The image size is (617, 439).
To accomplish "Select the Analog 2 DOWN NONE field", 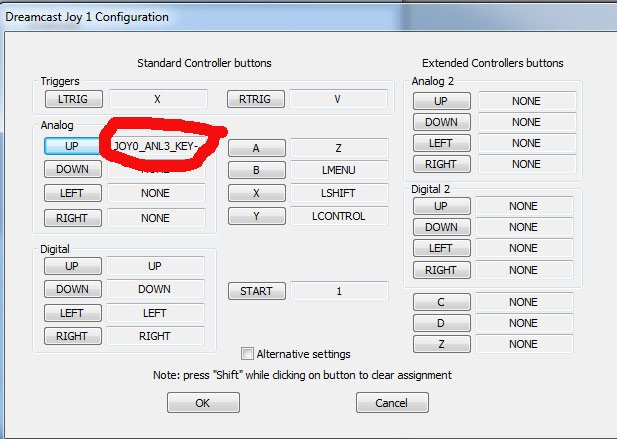I will tap(527, 122).
